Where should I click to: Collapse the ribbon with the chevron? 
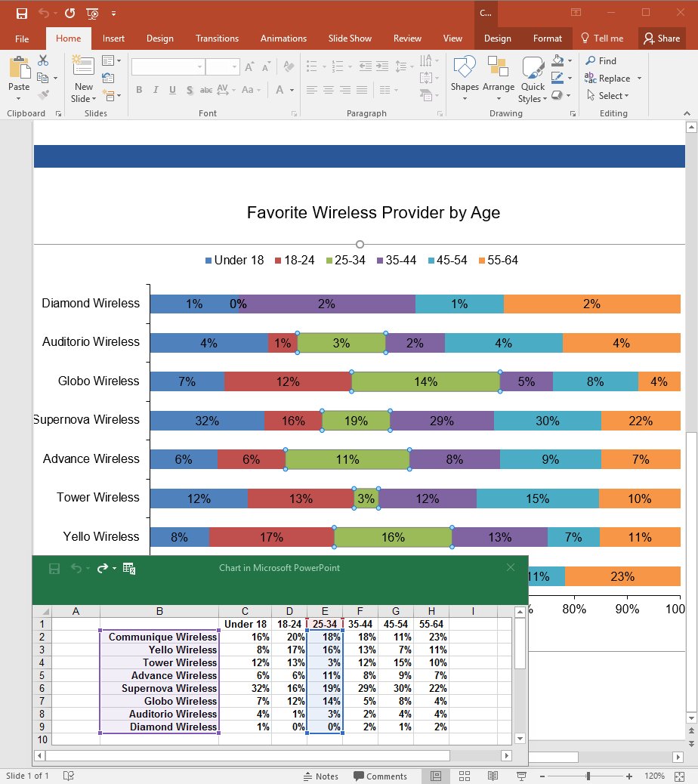pos(687,113)
